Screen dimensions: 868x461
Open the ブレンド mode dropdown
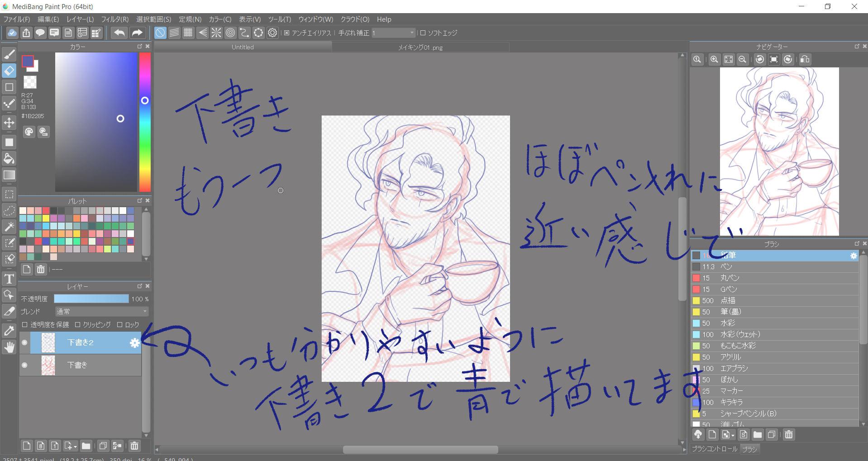click(x=101, y=312)
